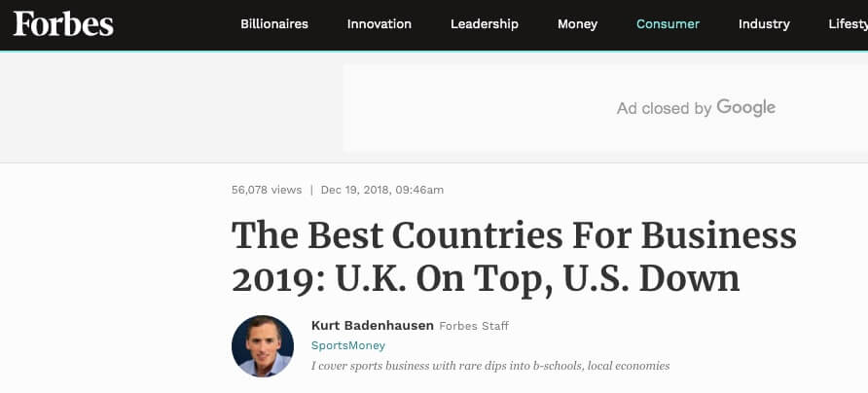Click the 'U.K. On Top, U.S. Down' headline line

pyautogui.click(x=537, y=279)
